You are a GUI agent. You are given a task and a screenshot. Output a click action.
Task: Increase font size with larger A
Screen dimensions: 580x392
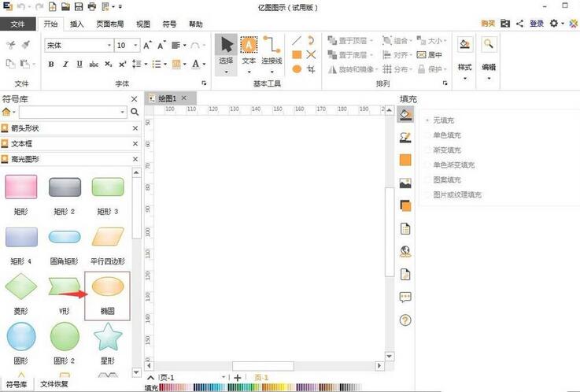coord(147,45)
